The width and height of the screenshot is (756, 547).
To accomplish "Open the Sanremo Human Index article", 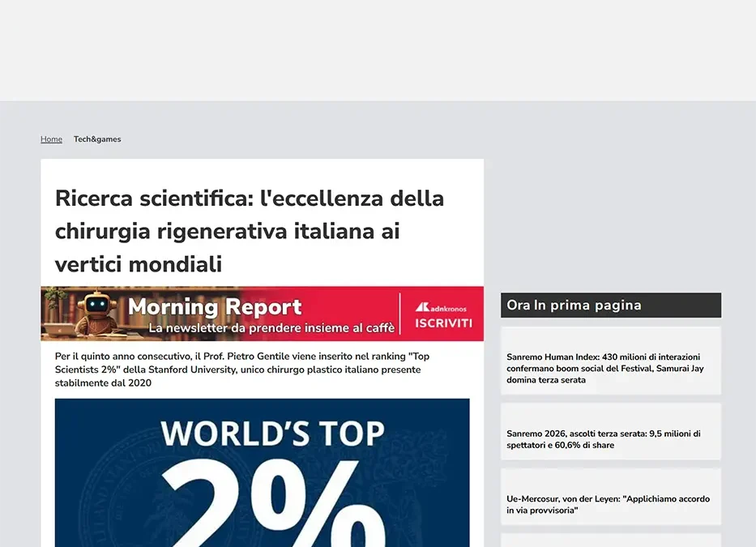I will pyautogui.click(x=611, y=361).
